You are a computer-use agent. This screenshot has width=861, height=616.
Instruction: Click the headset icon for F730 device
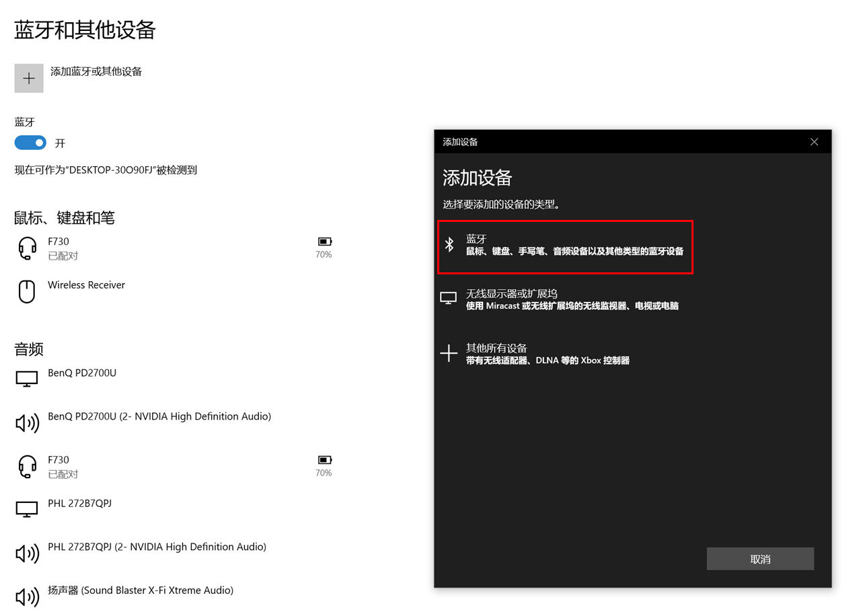click(27, 247)
